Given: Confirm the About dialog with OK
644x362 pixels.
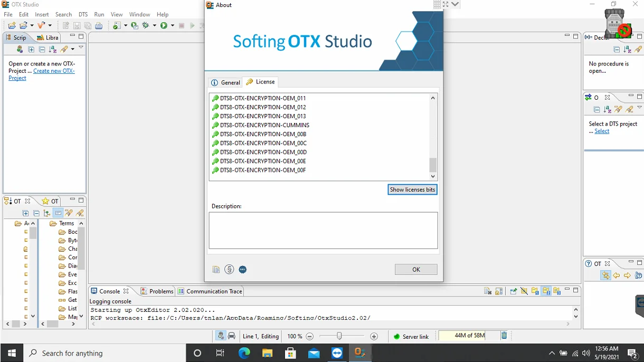Looking at the screenshot, I should tap(416, 269).
